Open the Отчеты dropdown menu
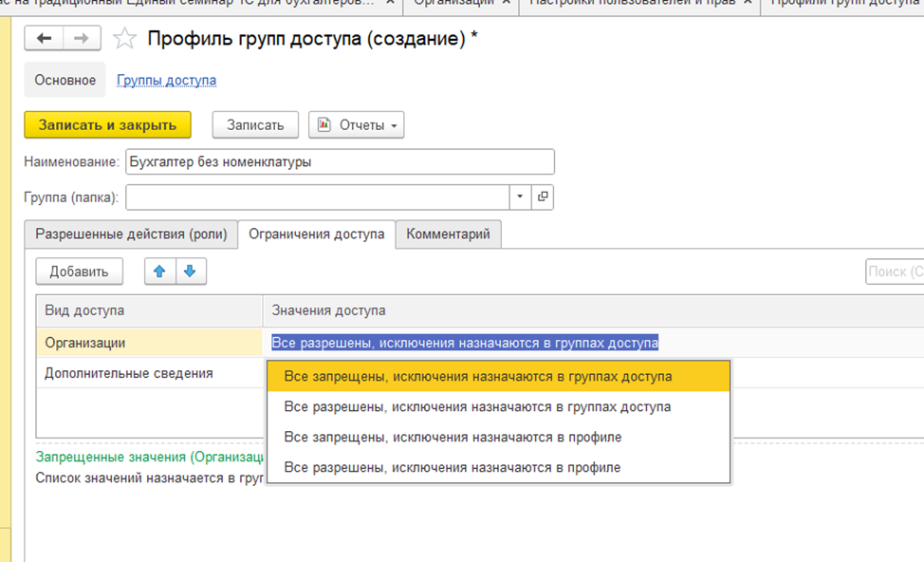The image size is (924, 562). (356, 125)
